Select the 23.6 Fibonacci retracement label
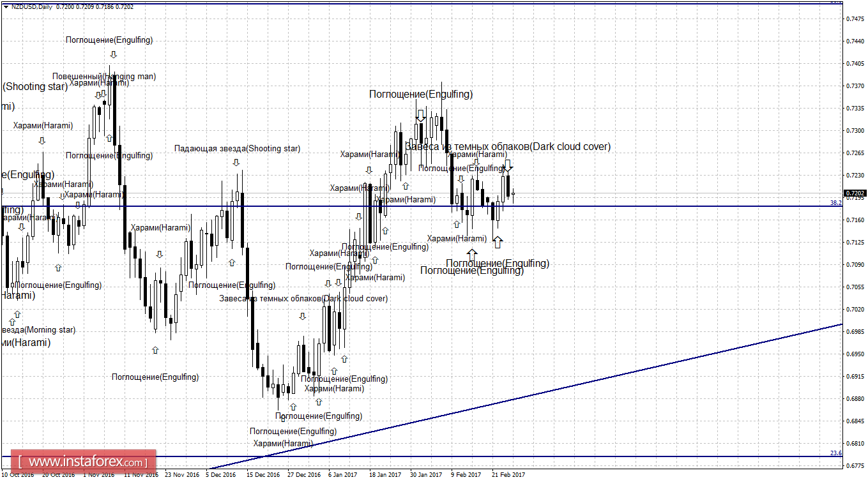 pyautogui.click(x=837, y=453)
